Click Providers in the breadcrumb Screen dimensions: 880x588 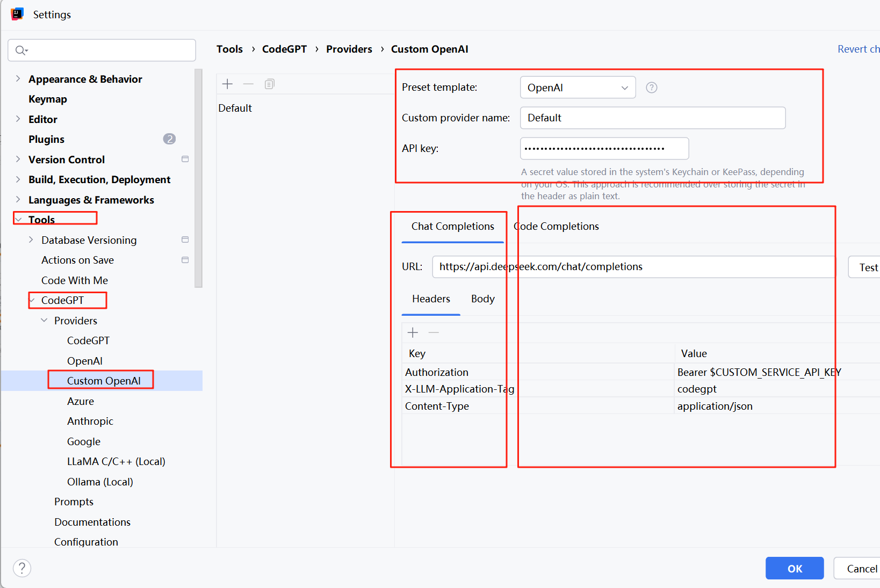[x=349, y=49]
